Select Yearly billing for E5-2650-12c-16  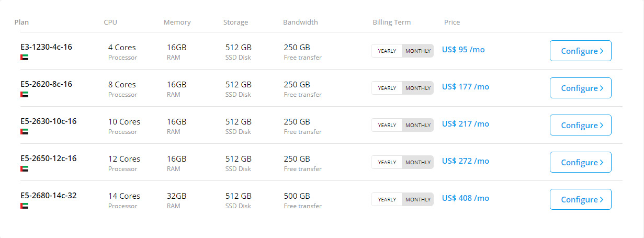pos(387,162)
